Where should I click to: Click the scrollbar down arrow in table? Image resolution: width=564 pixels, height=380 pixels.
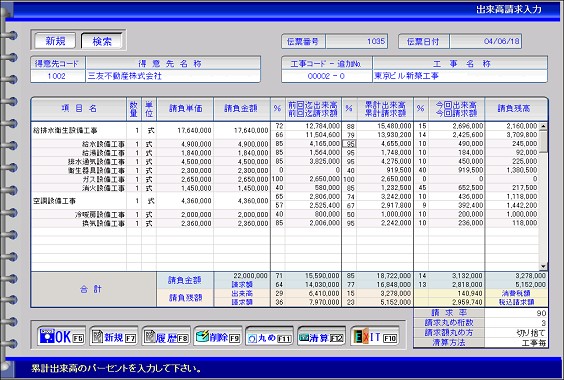543,267
